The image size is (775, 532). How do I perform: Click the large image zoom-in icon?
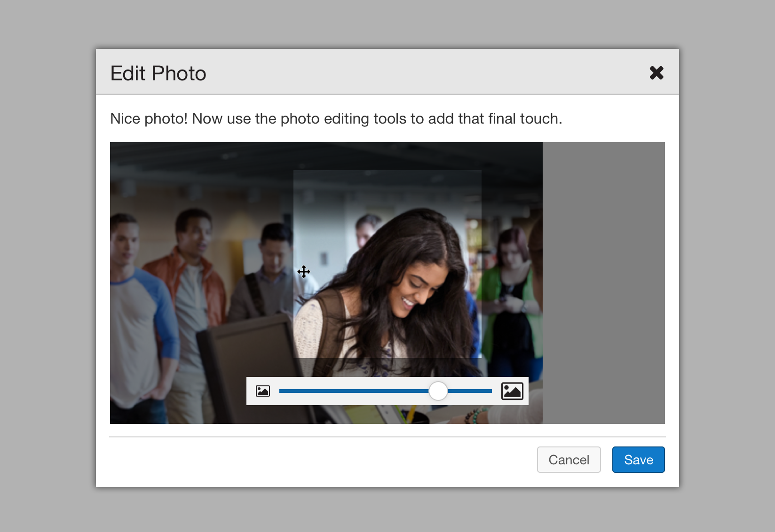[x=512, y=391]
